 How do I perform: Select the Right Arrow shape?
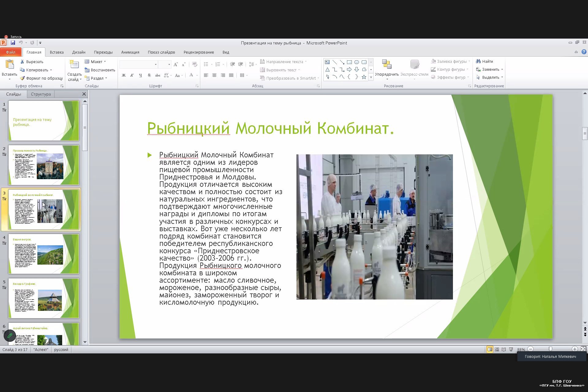click(x=349, y=70)
